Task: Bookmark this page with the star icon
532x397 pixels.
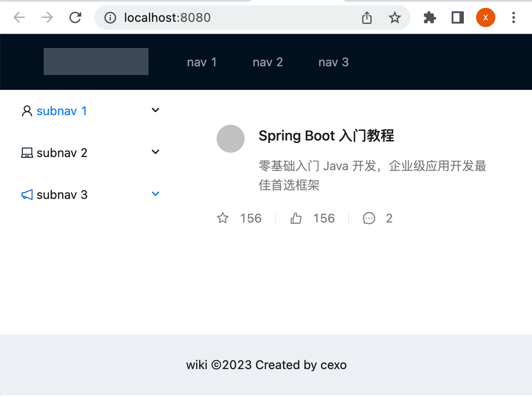Action: (395, 17)
